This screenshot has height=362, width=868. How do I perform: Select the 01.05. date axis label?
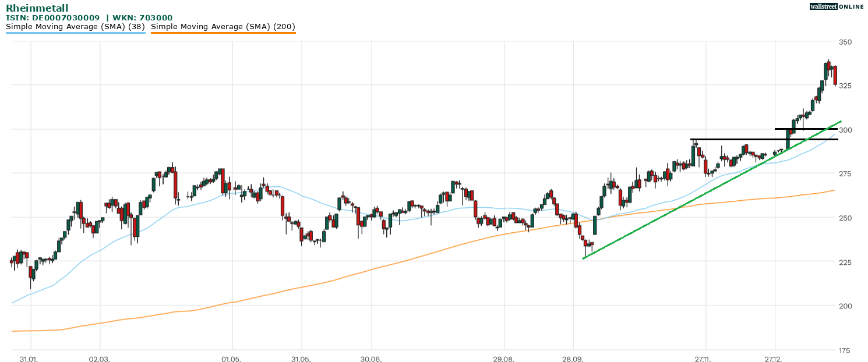tap(232, 359)
